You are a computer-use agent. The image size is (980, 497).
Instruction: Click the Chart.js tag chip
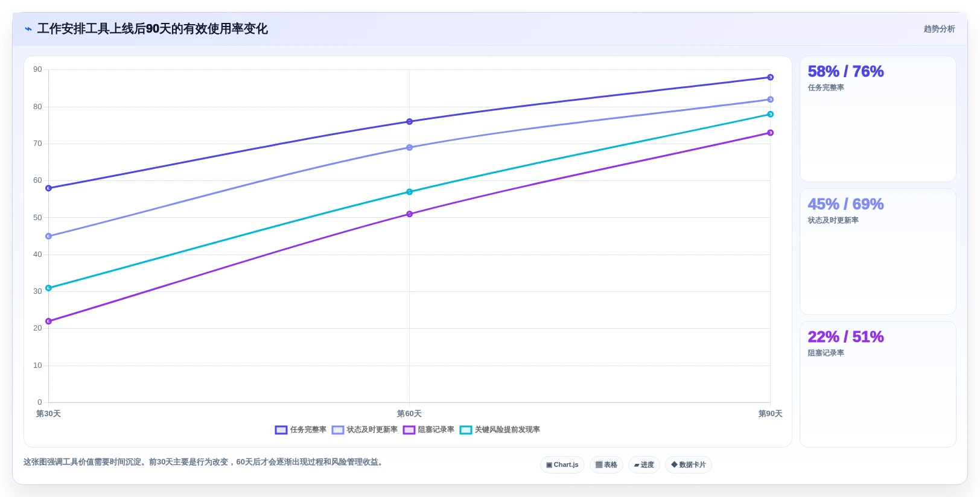click(562, 465)
